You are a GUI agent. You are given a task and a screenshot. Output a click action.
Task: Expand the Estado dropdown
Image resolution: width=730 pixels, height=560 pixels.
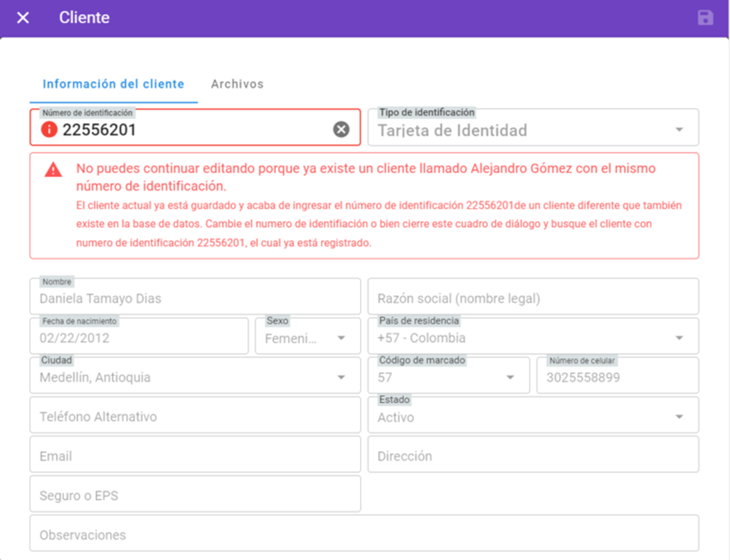[x=679, y=418]
